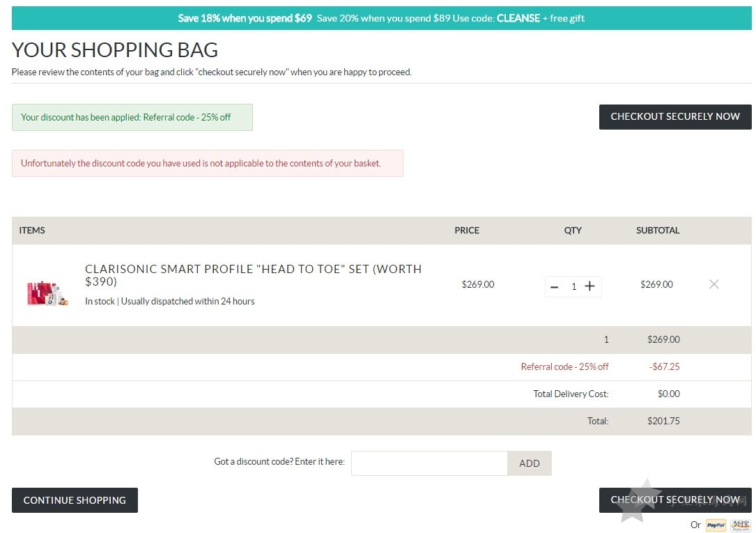Click the -$67.25 discount amount
The height and width of the screenshot is (533, 756).
tap(665, 366)
